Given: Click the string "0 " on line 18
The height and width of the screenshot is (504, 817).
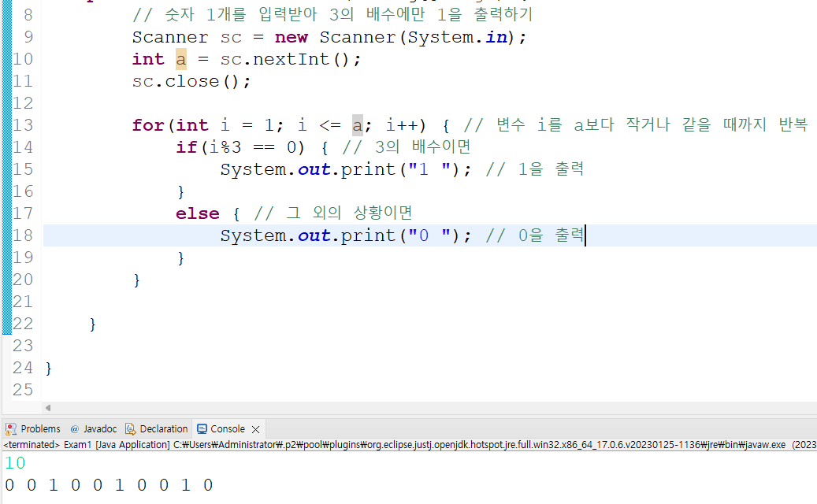Looking at the screenshot, I should (429, 235).
